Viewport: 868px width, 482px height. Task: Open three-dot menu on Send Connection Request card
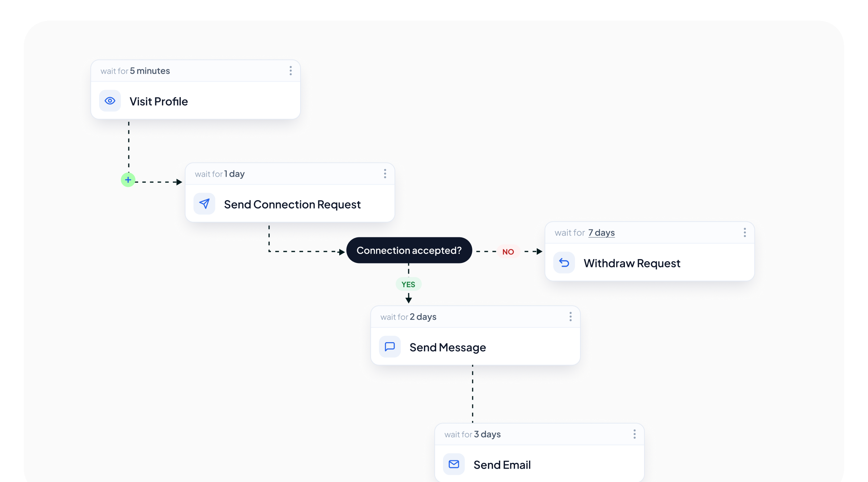pos(385,174)
